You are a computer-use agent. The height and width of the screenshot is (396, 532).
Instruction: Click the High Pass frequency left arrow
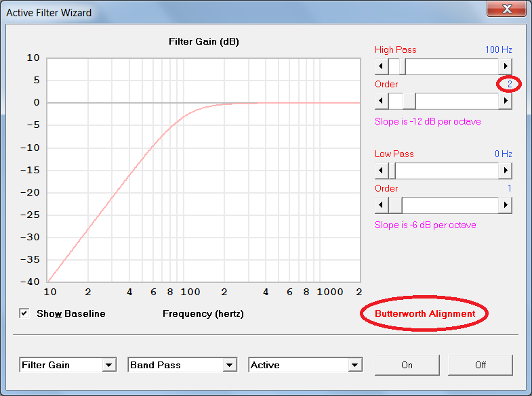click(x=382, y=66)
